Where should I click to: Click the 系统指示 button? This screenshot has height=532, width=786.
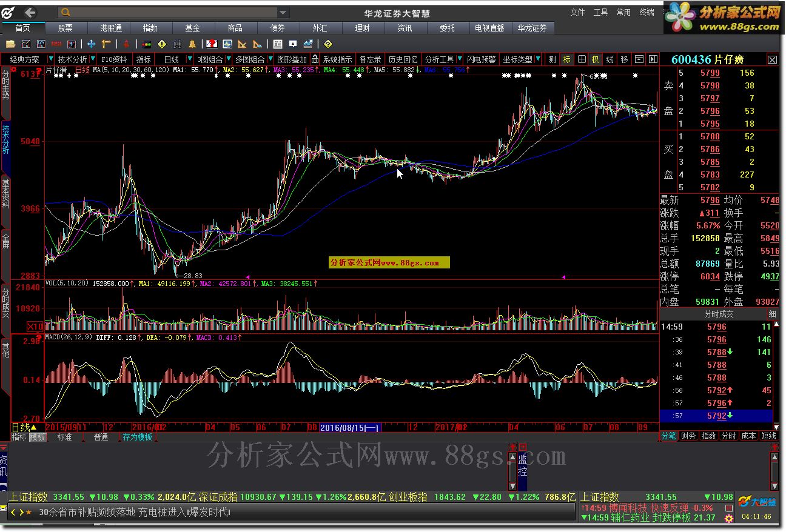click(x=337, y=59)
